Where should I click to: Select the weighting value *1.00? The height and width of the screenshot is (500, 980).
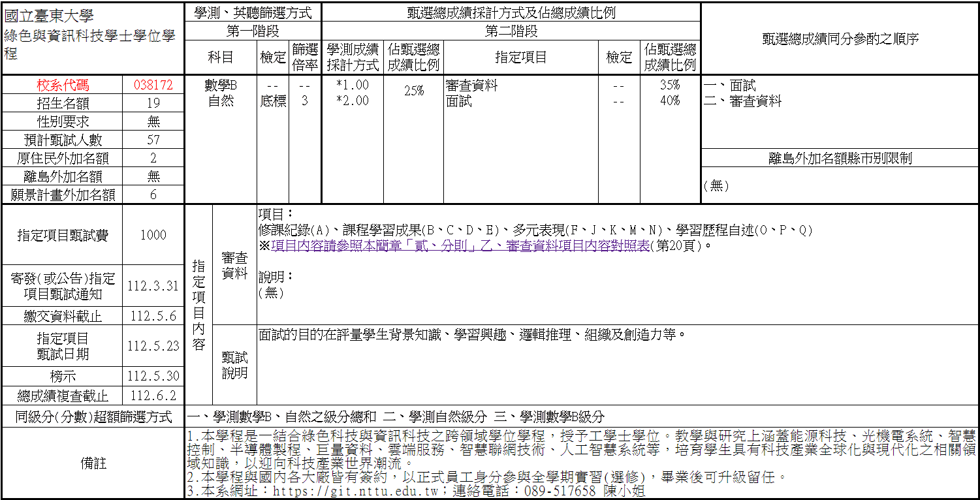point(353,85)
